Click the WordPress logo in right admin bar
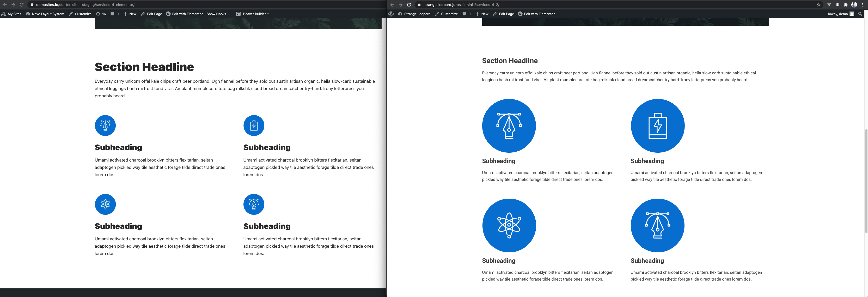868x297 pixels. coord(391,14)
